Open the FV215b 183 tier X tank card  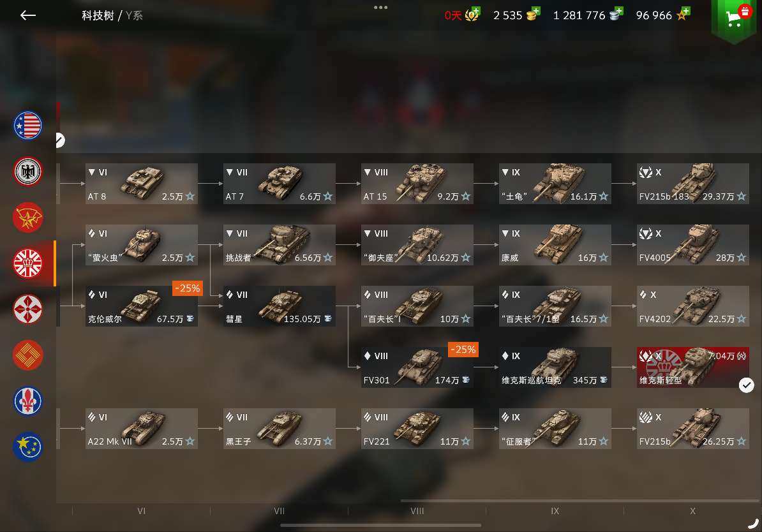[692, 184]
